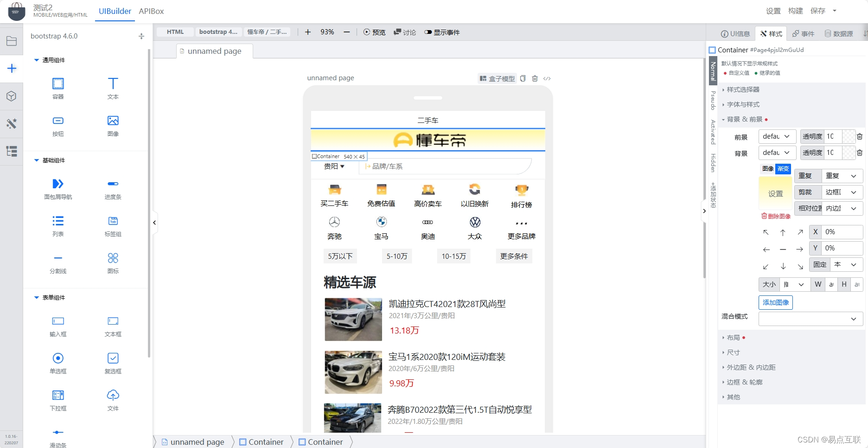Image resolution: width=868 pixels, height=448 pixels.
Task: Add the 按钮 button component
Action: 58,125
